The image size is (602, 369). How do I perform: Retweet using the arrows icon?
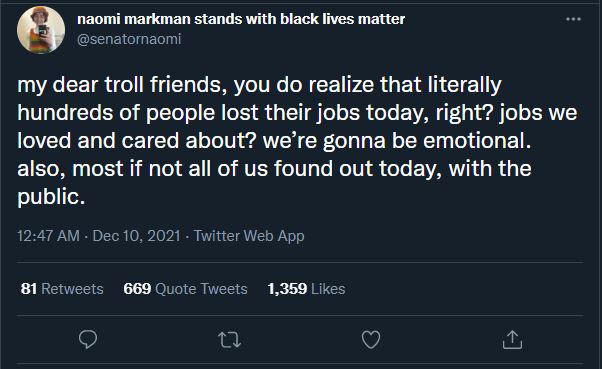[x=229, y=340]
